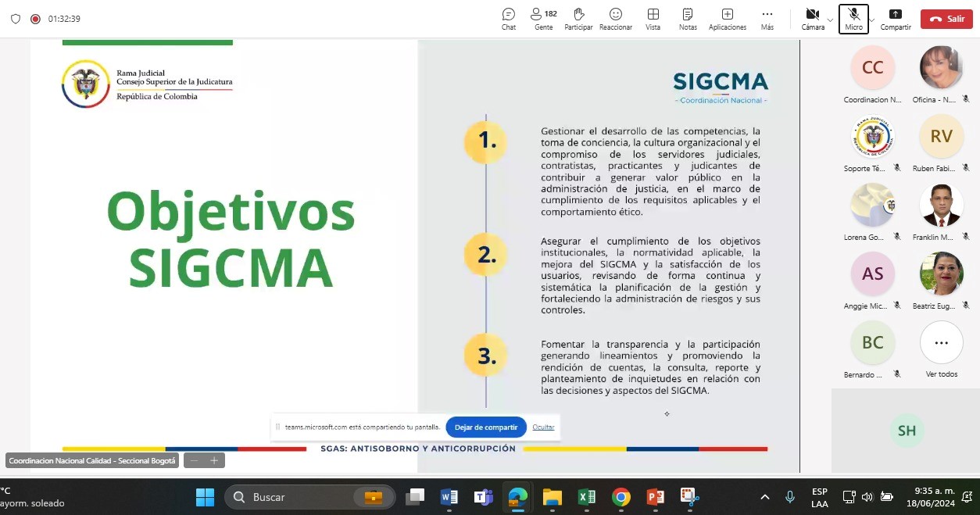
Task: Open Task View in the taskbar
Action: tap(416, 497)
